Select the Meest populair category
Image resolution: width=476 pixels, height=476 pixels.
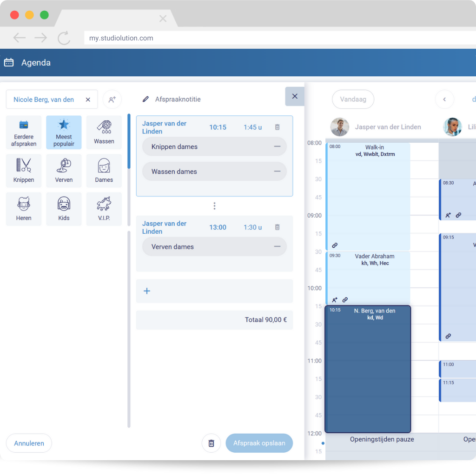64,132
